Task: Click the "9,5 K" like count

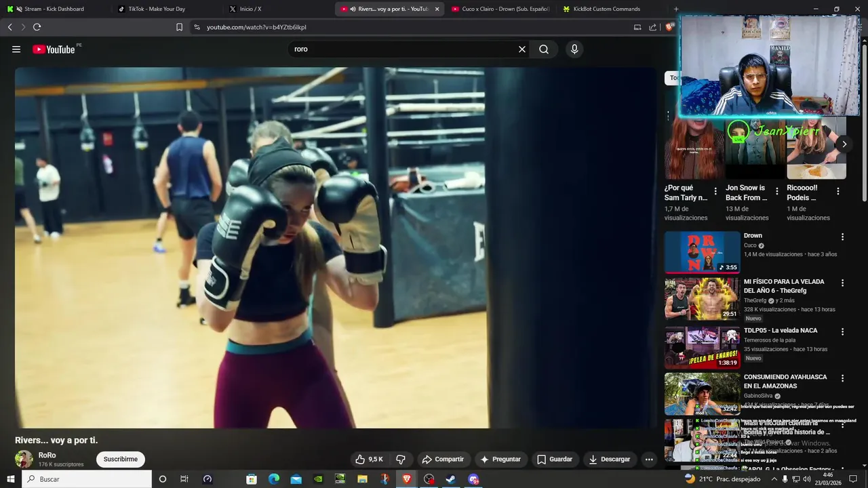Action: [x=376, y=459]
